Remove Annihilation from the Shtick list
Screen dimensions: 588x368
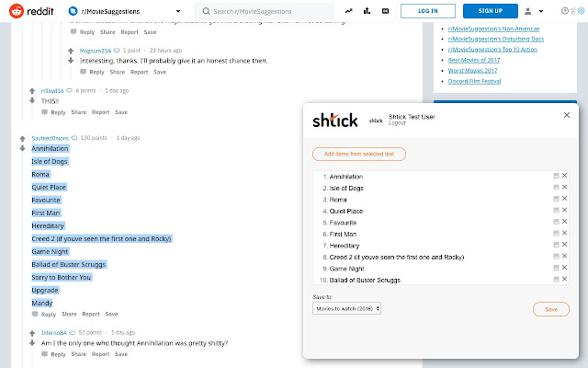[564, 176]
